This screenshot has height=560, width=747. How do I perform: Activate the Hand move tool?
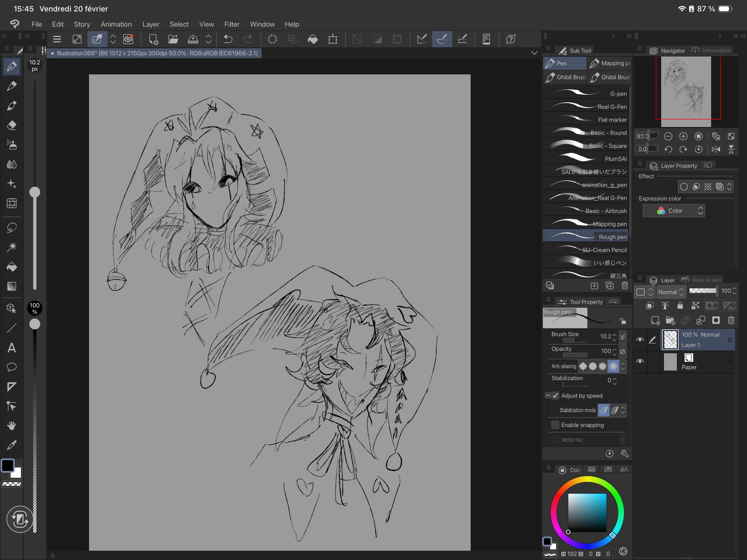pyautogui.click(x=12, y=426)
